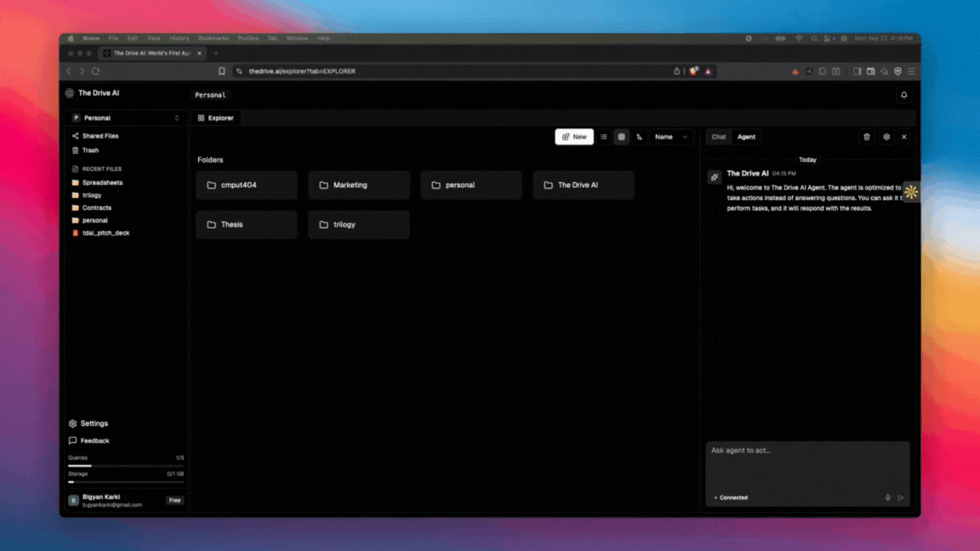Toggle the browser sidebar panel icon
980x551 pixels.
point(857,71)
